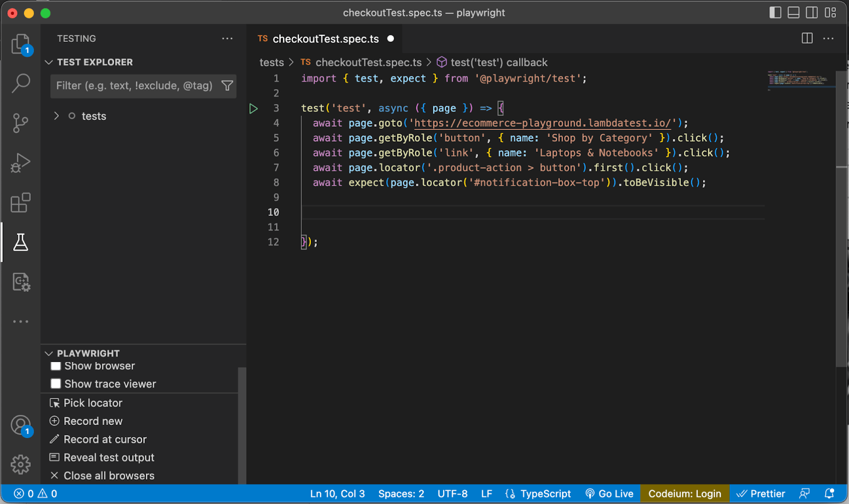Expand the tests tree item
The height and width of the screenshot is (504, 849).
[x=57, y=116]
